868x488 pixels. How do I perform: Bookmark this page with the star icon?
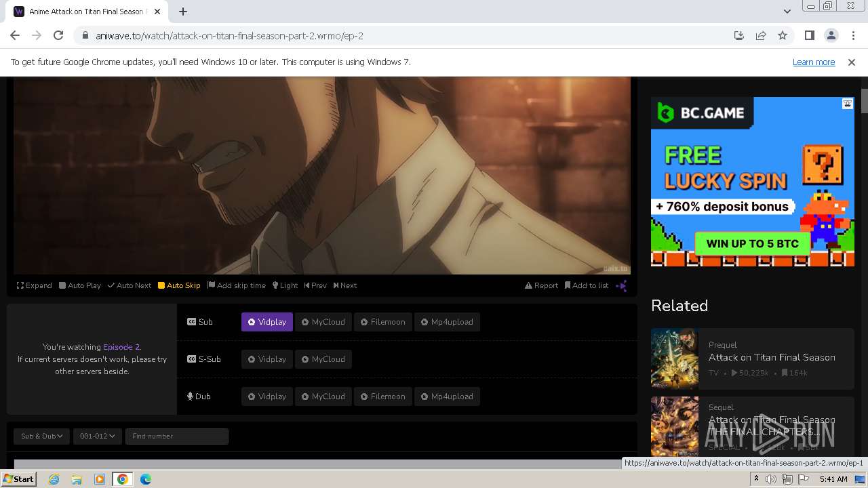click(x=783, y=35)
